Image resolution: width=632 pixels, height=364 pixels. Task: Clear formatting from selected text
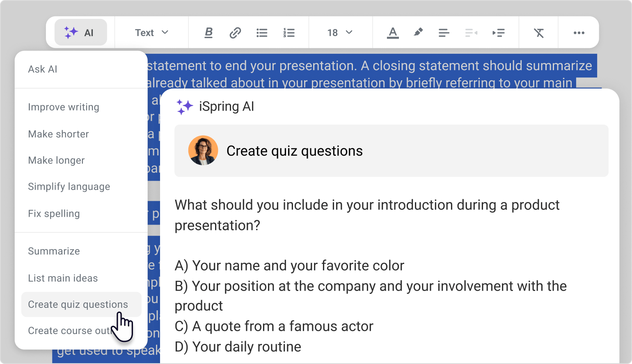coord(538,33)
